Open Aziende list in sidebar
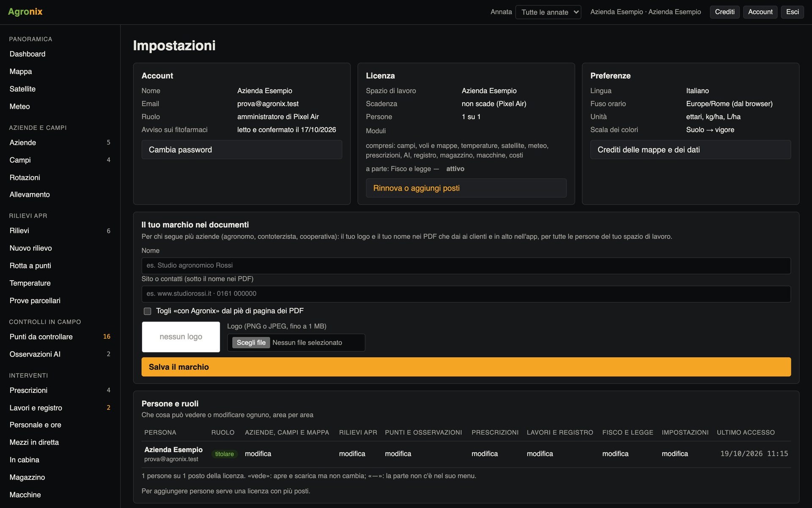 (60, 143)
